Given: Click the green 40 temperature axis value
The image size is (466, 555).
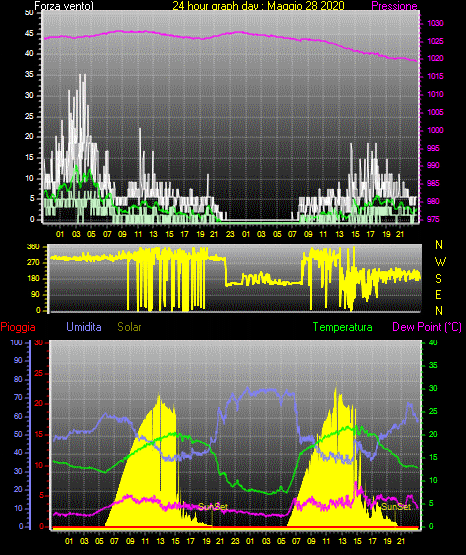Looking at the screenshot, I should click(x=433, y=342).
